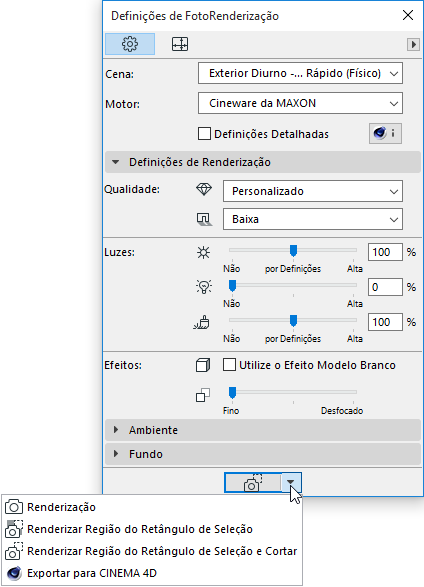Image resolution: width=424 pixels, height=587 pixels.
Task: Click the shadow quality icon
Action: (x=204, y=219)
